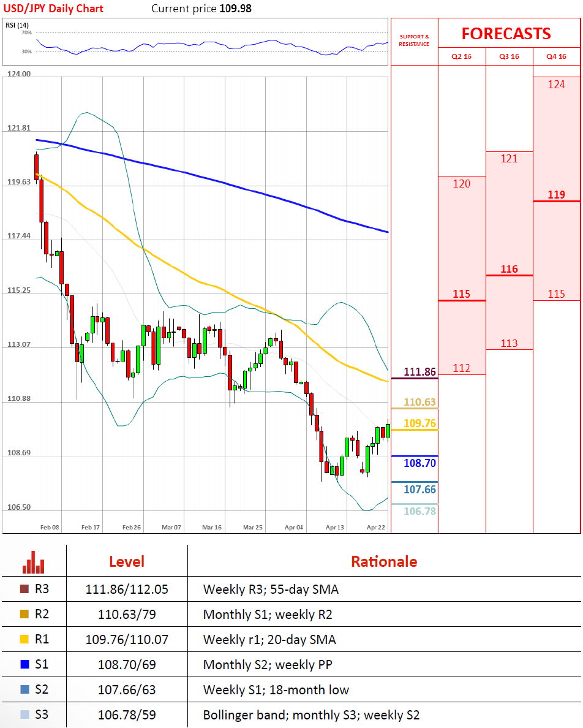Click the 110.63/79 level cell
Screen dimensions: 583x728
click(127, 614)
